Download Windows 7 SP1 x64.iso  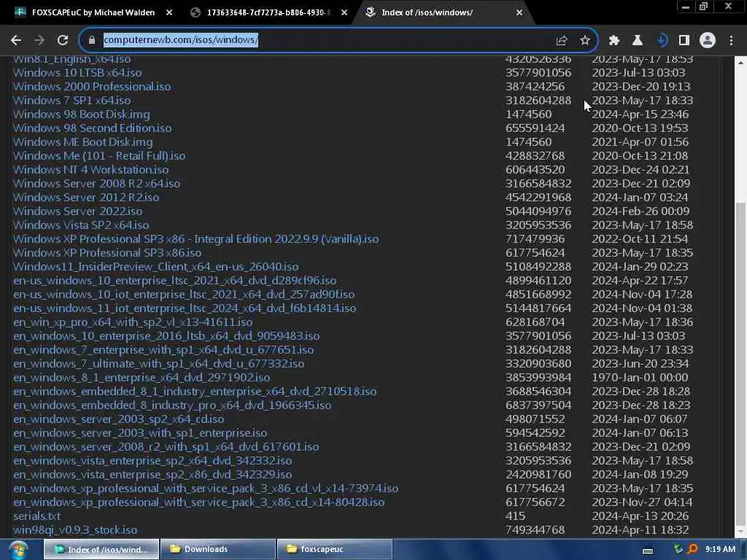tap(72, 101)
